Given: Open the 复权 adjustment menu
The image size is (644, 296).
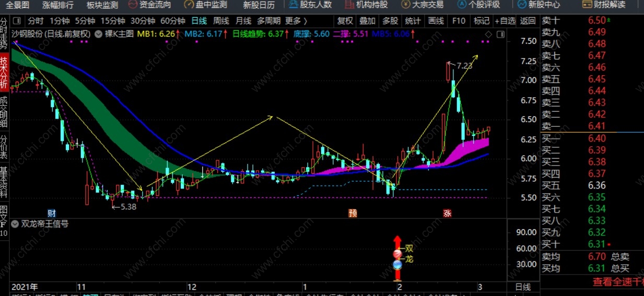Looking at the screenshot, I should (345, 21).
